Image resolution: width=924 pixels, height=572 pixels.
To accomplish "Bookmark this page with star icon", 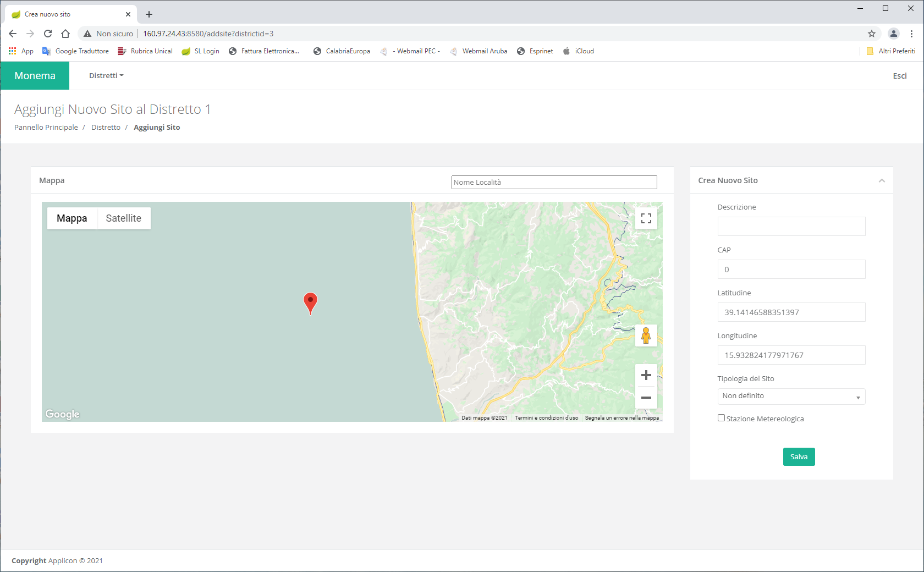I will tap(872, 34).
